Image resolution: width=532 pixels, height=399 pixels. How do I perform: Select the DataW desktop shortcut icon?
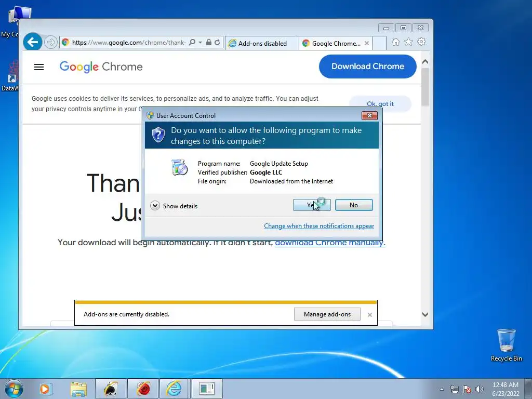[x=10, y=76]
